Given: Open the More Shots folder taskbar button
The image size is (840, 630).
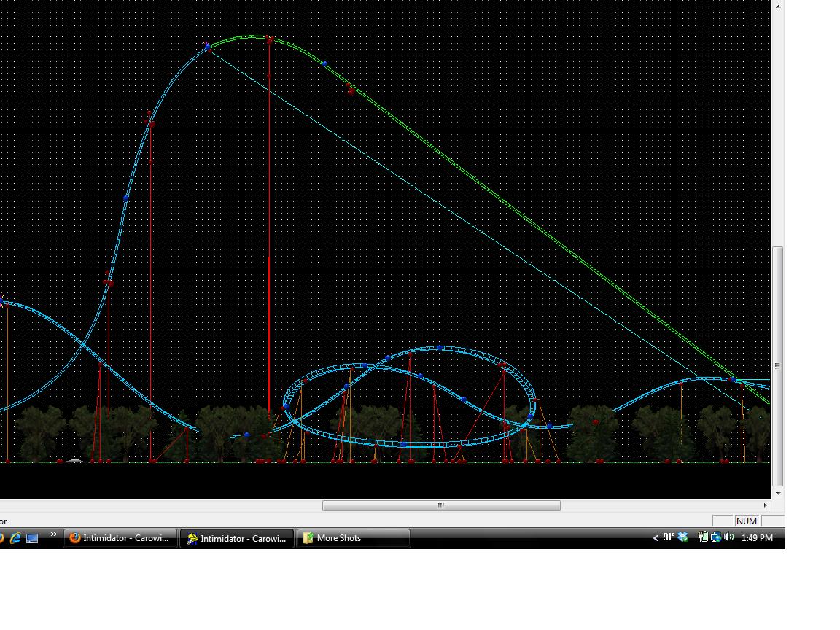Looking at the screenshot, I should (x=354, y=538).
